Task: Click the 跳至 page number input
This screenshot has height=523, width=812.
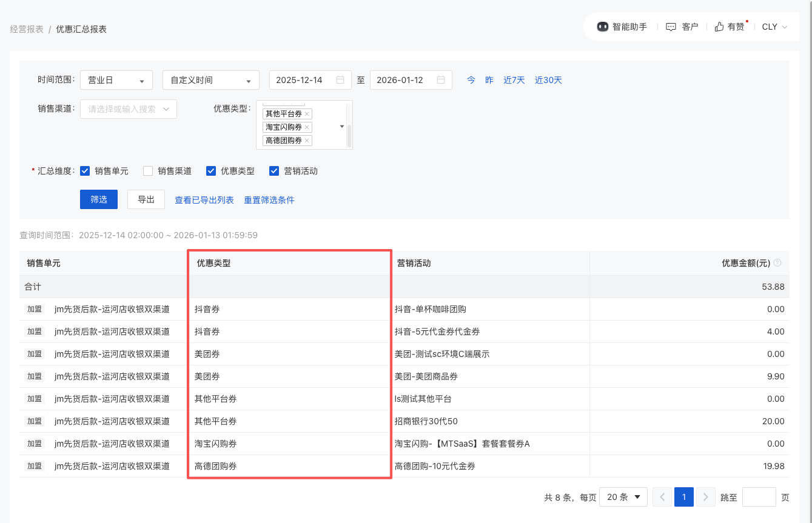Action: tap(759, 497)
